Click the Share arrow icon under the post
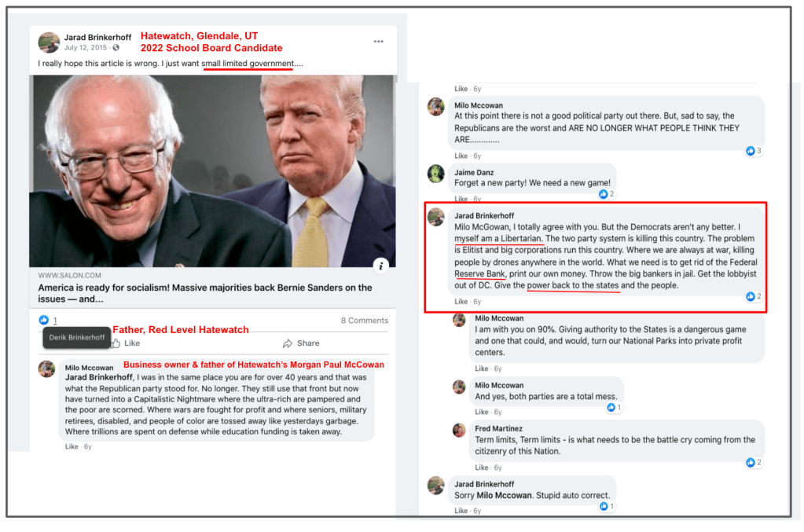The width and height of the screenshot is (804, 532). pyautogui.click(x=288, y=343)
